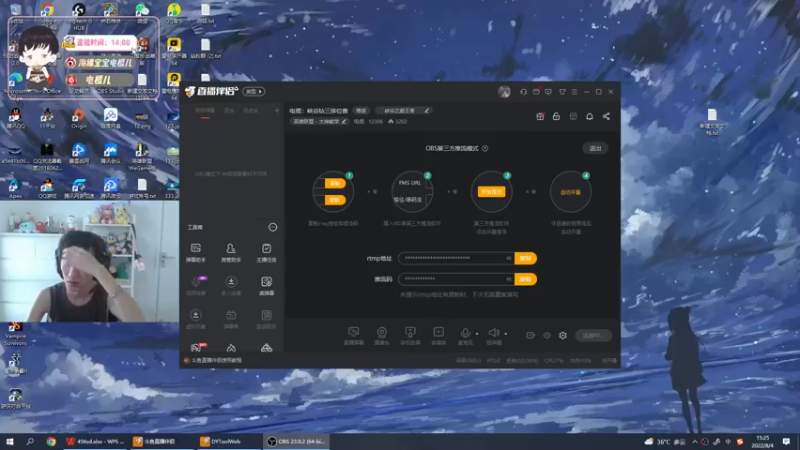This screenshot has height=450, width=800.
Task: Copy the stream key
Action: click(526, 279)
